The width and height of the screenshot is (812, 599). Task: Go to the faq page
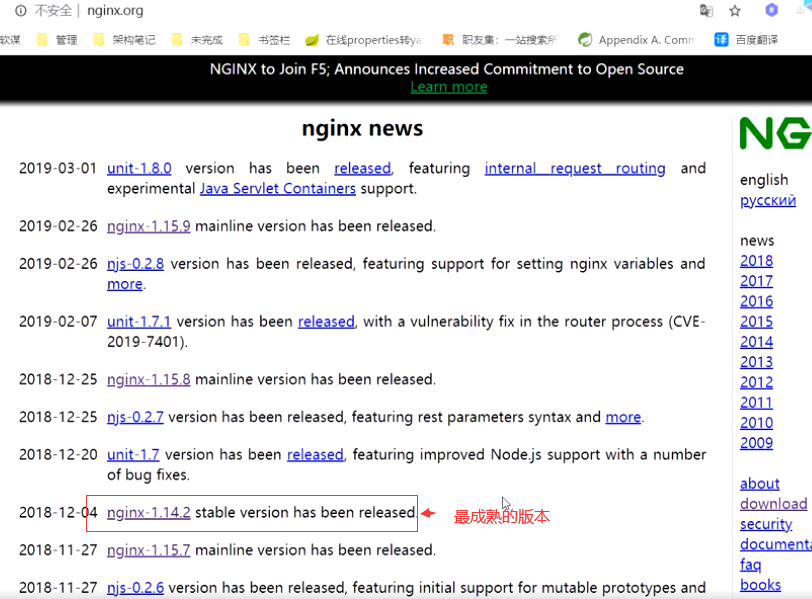point(751,564)
